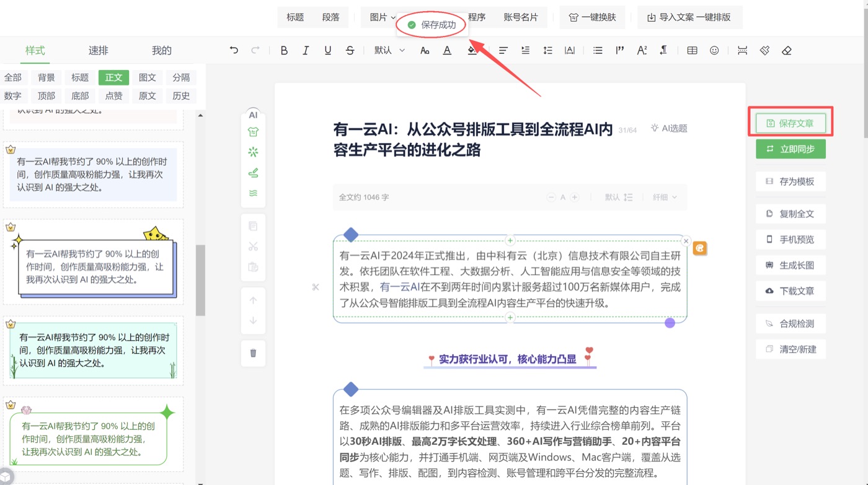Viewport: 868px width, 485px height.
Task: Click the article title text field
Action: pyautogui.click(x=474, y=139)
